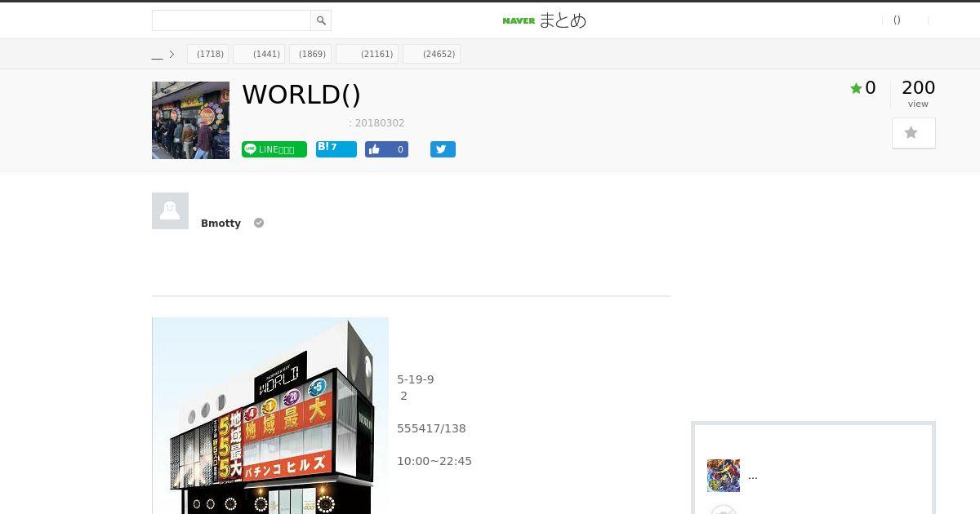Click the Facebook like thumbs-up button
This screenshot has height=514, width=980.
click(x=386, y=149)
